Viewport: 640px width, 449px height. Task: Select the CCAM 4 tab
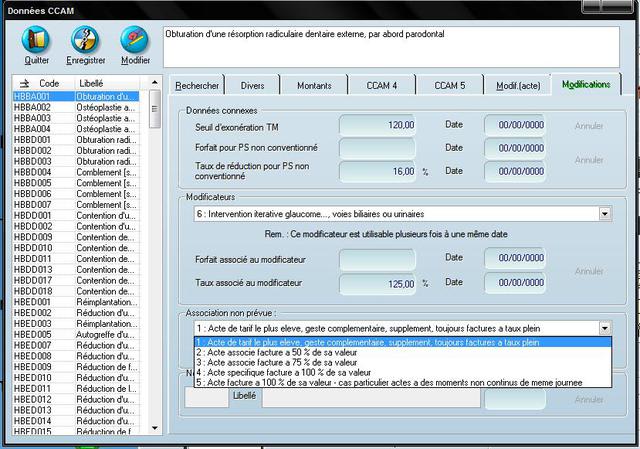tap(381, 86)
